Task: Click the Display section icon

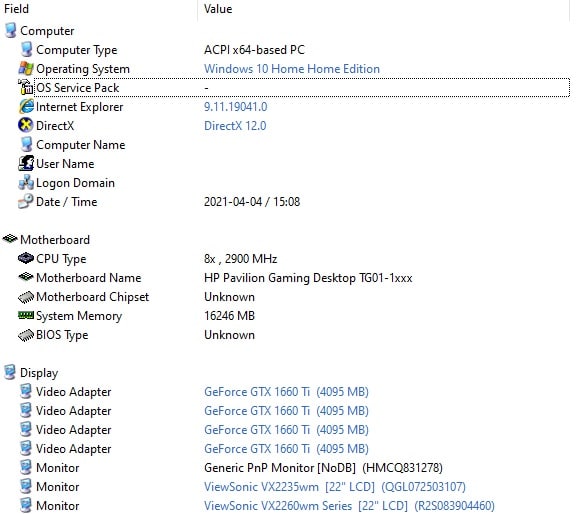Action: coord(10,372)
